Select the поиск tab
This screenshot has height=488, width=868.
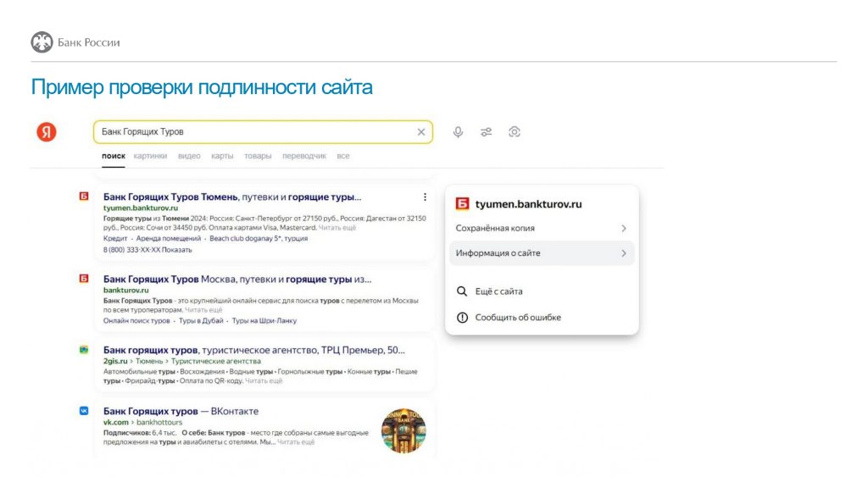[x=114, y=156]
